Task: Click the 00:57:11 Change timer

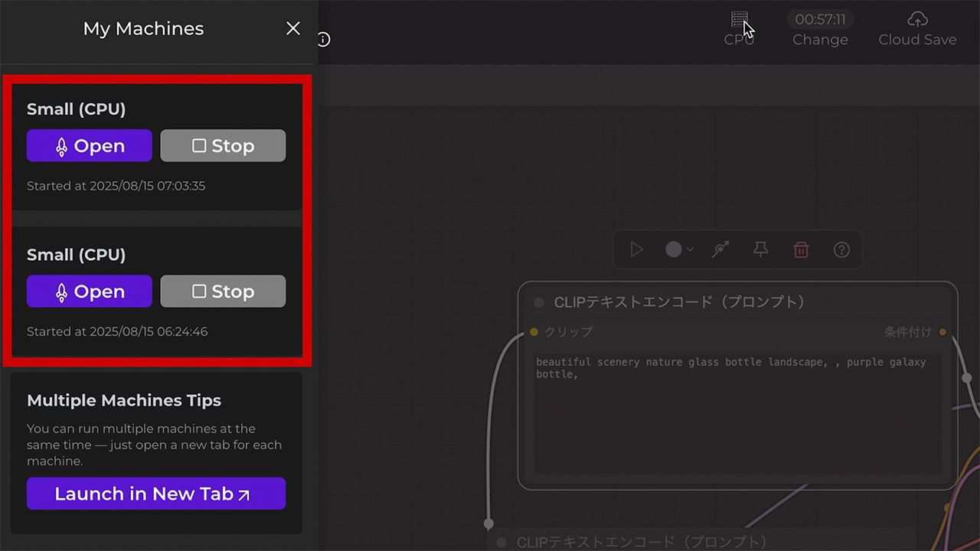Action: (820, 29)
